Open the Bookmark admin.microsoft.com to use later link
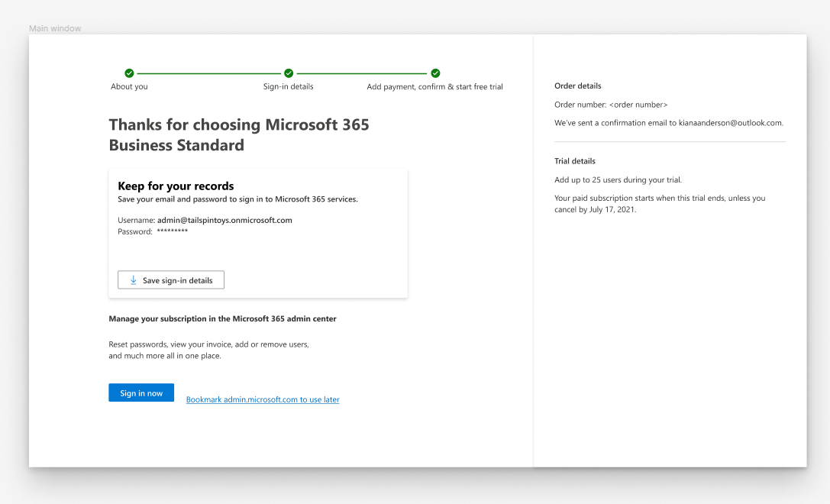Image resolution: width=830 pixels, height=504 pixels. (x=263, y=399)
